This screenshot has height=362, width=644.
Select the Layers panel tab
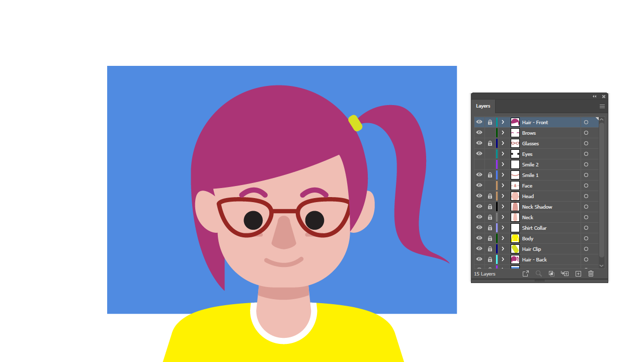tap(483, 106)
